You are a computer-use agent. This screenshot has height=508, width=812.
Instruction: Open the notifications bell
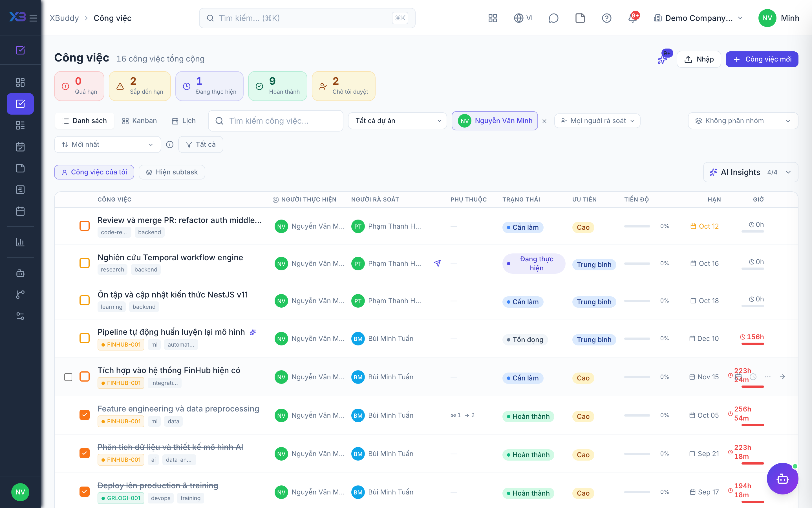(633, 18)
